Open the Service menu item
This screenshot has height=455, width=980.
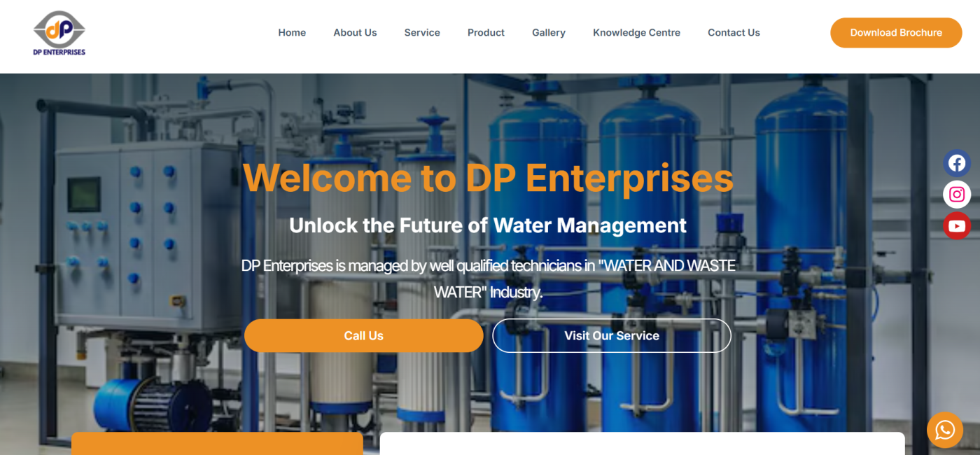[422, 32]
